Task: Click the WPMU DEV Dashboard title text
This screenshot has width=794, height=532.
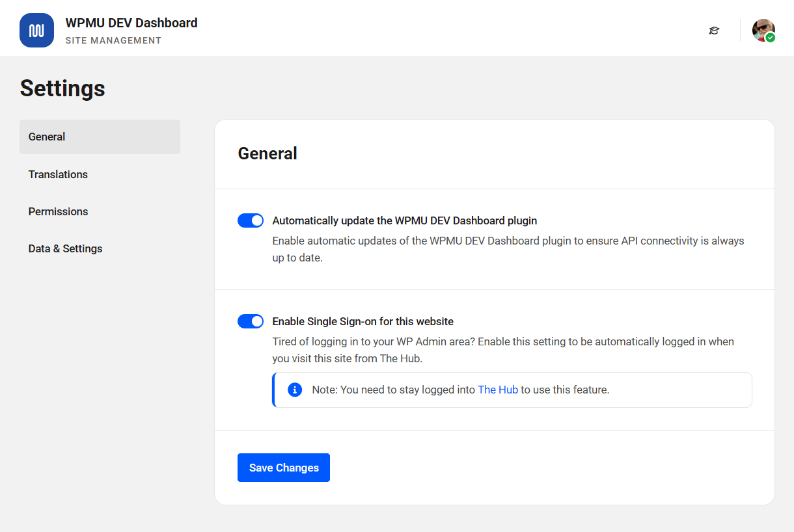Action: (x=131, y=23)
